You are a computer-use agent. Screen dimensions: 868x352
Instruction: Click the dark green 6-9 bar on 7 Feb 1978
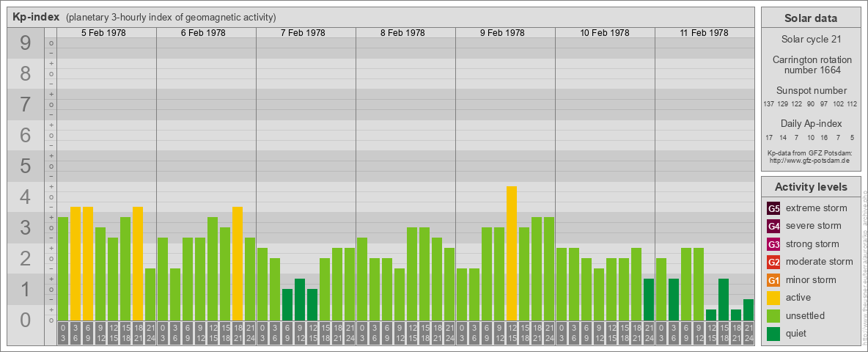pos(287,305)
